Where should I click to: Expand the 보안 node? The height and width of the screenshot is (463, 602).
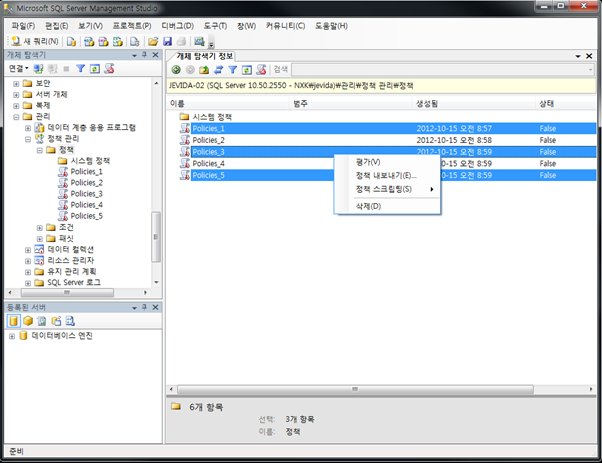[16, 84]
